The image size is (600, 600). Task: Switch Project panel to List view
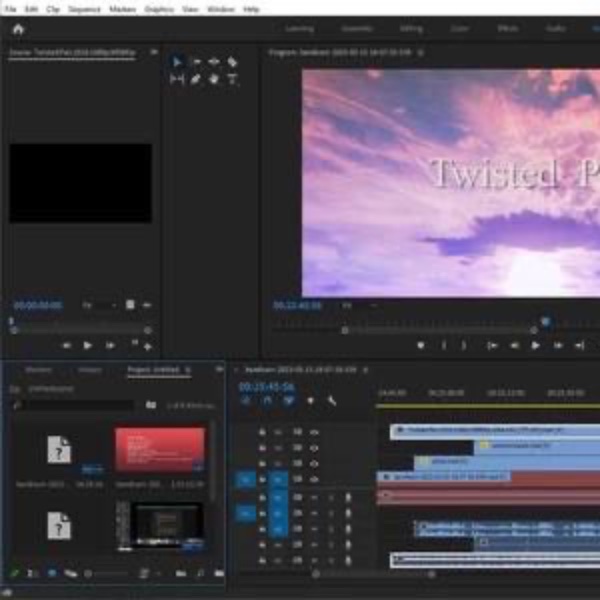pyautogui.click(x=32, y=573)
